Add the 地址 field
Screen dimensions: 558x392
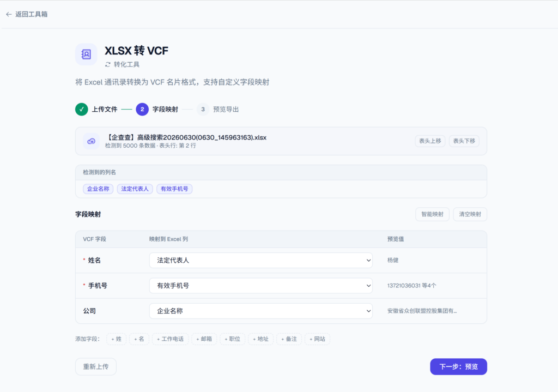[x=261, y=339]
